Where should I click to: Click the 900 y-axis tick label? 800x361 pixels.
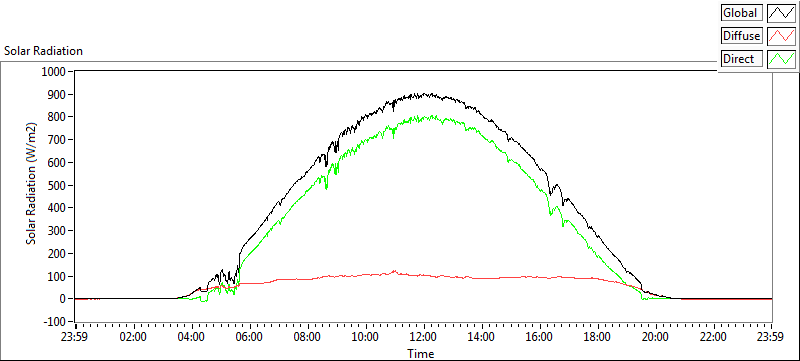[x=56, y=95]
